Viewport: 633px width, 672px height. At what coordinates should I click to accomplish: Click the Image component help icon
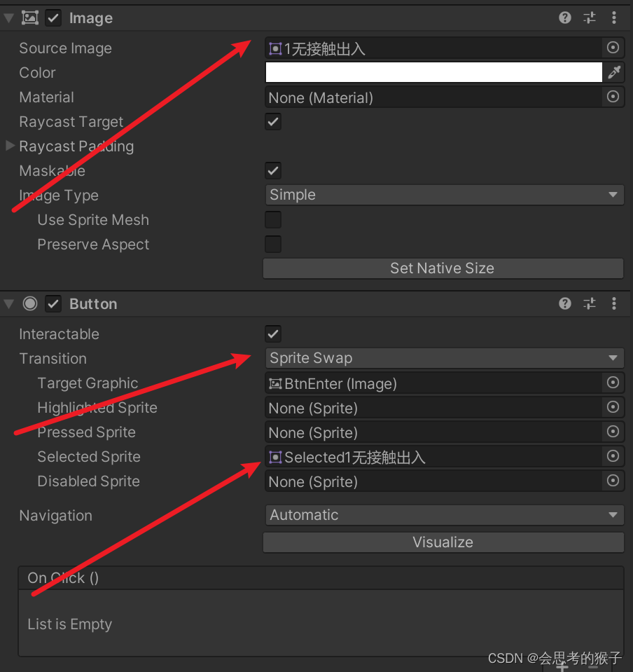pyautogui.click(x=564, y=18)
